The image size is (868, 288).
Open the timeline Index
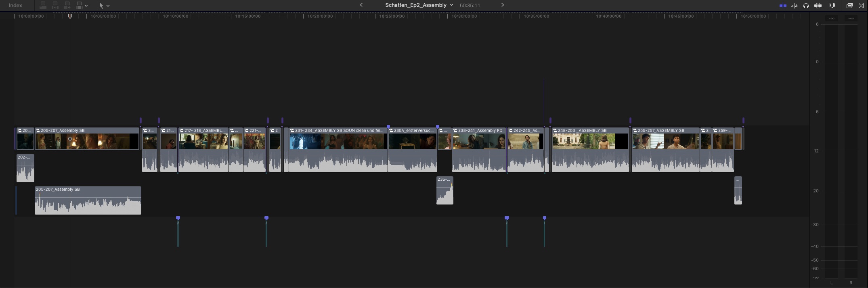click(x=15, y=5)
